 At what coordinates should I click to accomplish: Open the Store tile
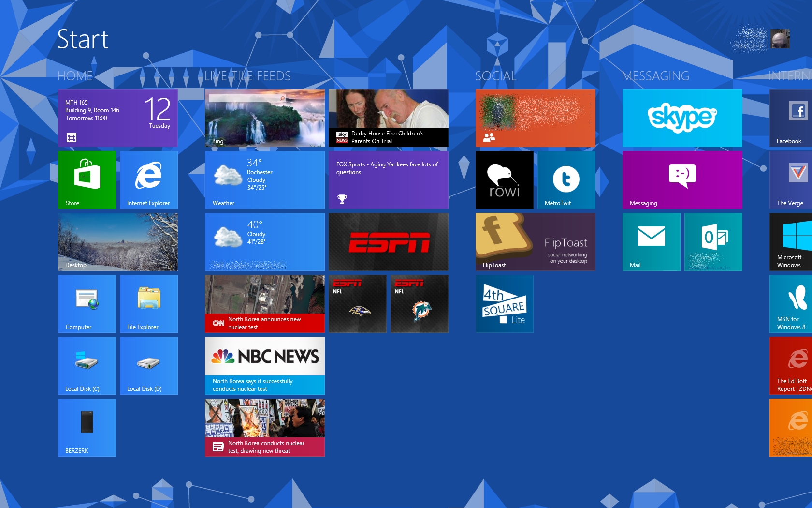87,180
